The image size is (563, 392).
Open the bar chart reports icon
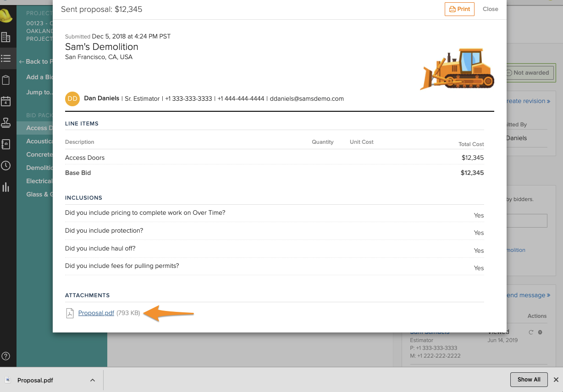click(6, 187)
